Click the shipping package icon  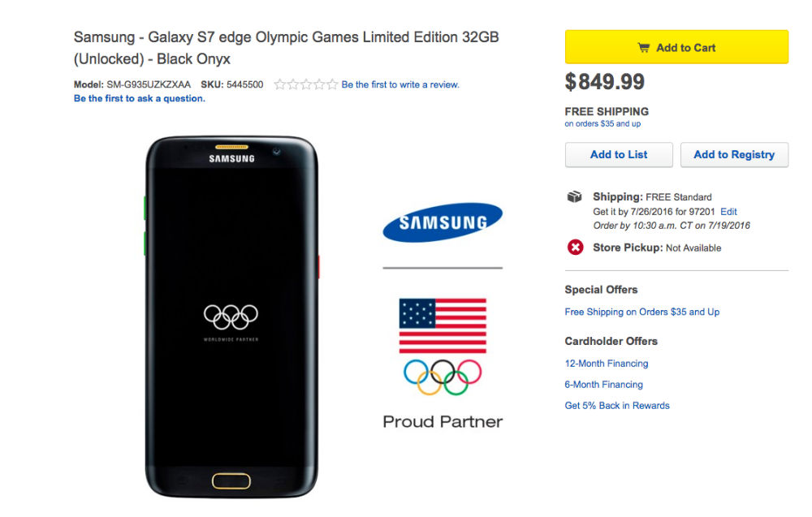click(x=574, y=196)
